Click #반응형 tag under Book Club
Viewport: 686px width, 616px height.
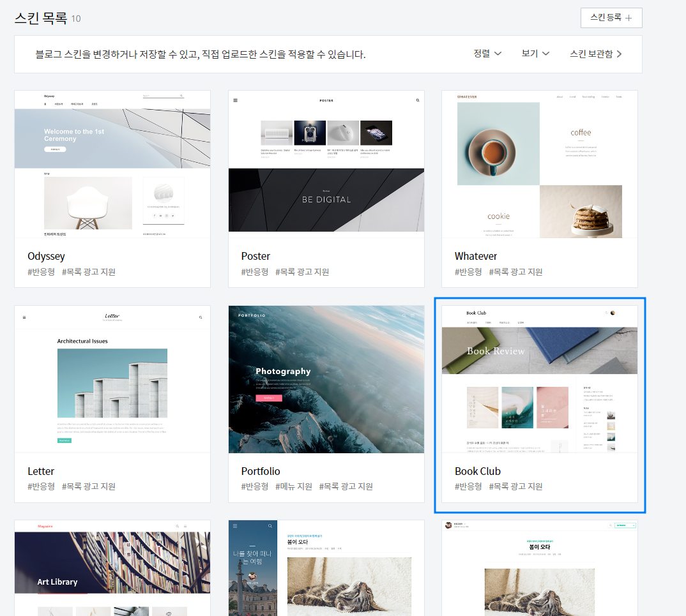pyautogui.click(x=468, y=486)
